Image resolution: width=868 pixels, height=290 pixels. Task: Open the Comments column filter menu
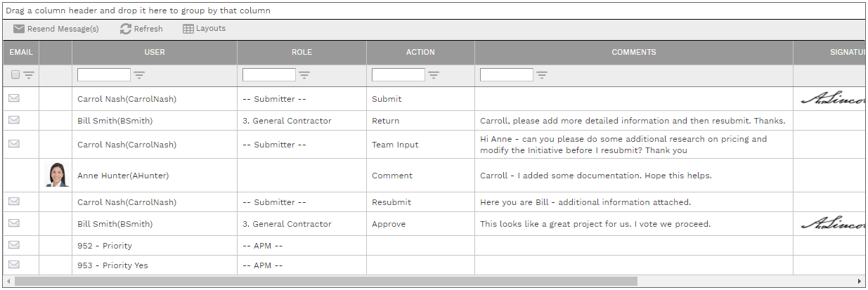(542, 75)
